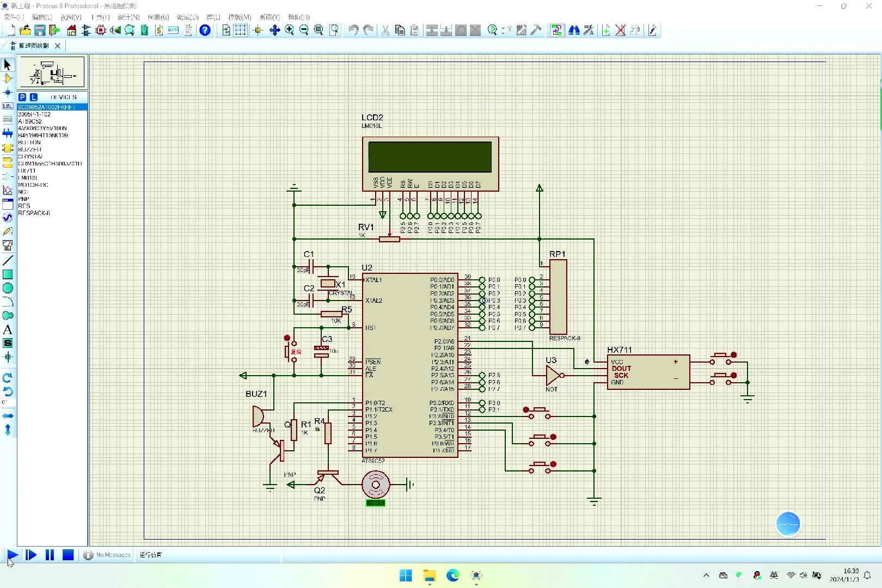882x588 pixels.
Task: Select the Probe mode tool
Action: tap(8, 231)
